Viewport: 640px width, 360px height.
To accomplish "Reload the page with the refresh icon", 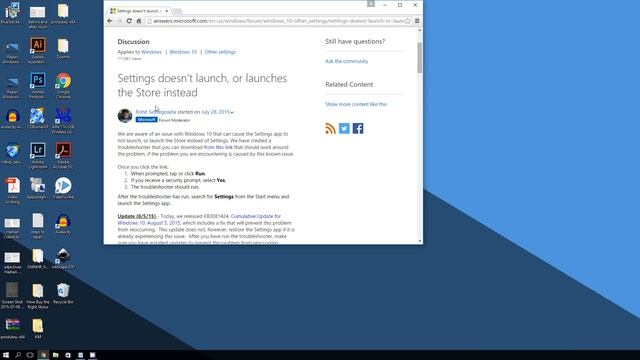I will click(x=129, y=21).
